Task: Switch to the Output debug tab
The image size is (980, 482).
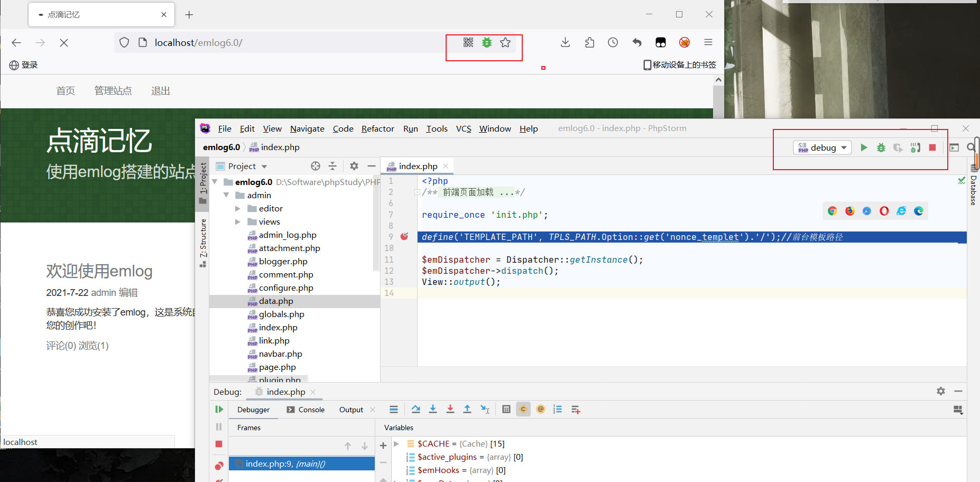Action: pyautogui.click(x=351, y=410)
